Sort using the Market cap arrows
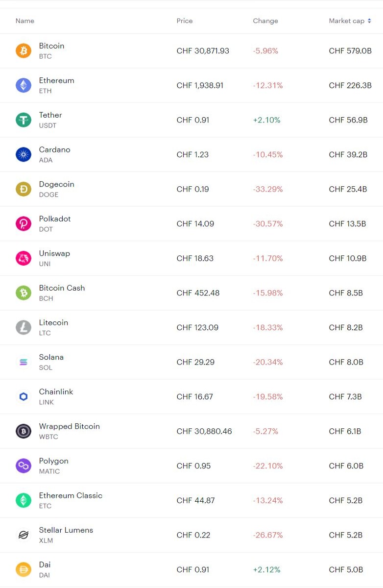The width and height of the screenshot is (383, 588). pos(369,21)
